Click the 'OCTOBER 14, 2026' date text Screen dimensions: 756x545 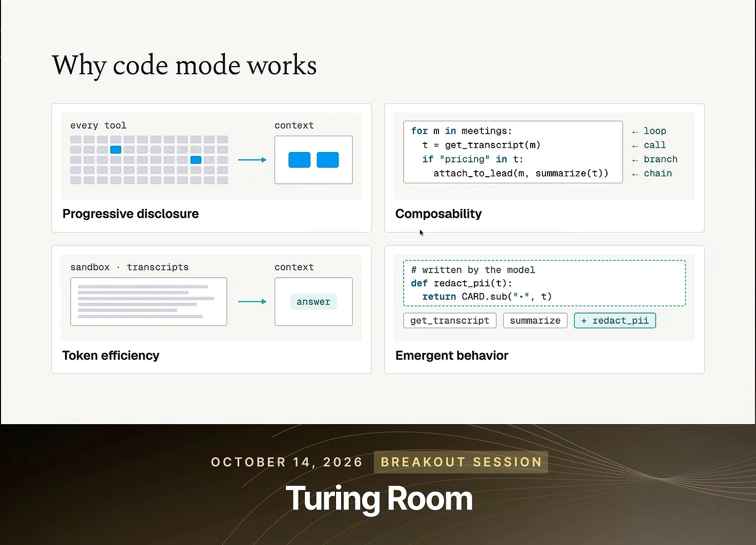[287, 462]
